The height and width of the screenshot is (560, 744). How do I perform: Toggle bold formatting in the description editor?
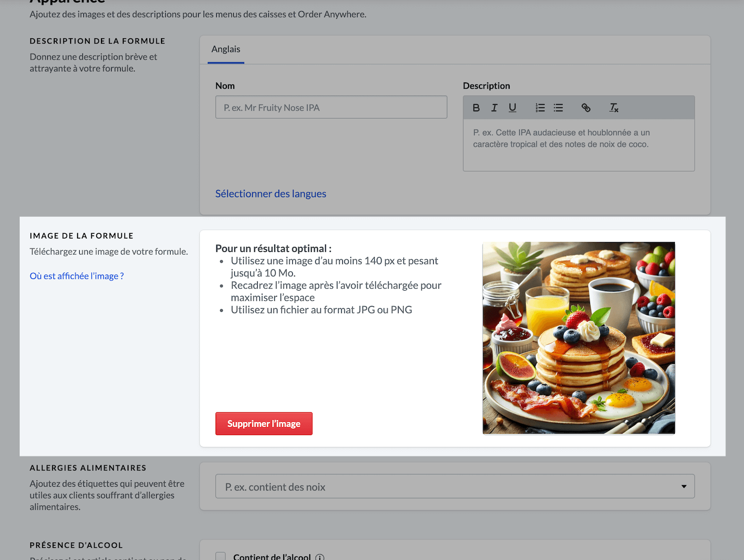pos(476,108)
